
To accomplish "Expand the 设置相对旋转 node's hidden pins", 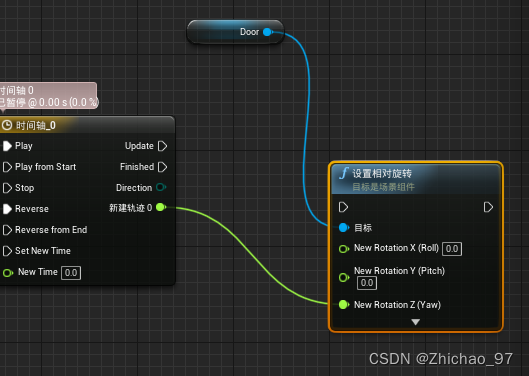I will click(416, 322).
